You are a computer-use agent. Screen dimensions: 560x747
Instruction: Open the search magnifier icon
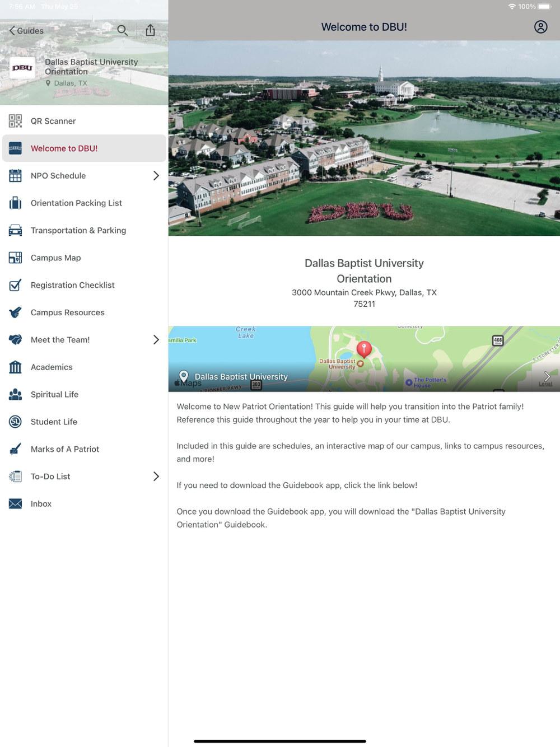tap(122, 30)
